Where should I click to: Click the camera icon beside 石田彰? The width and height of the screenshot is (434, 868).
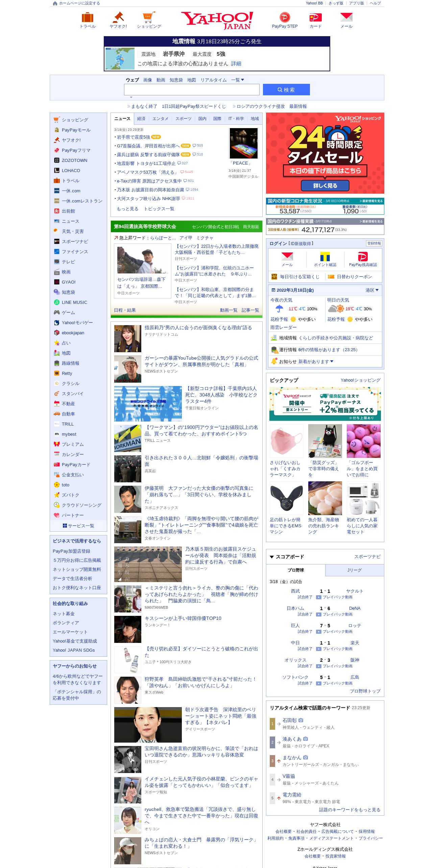(301, 720)
